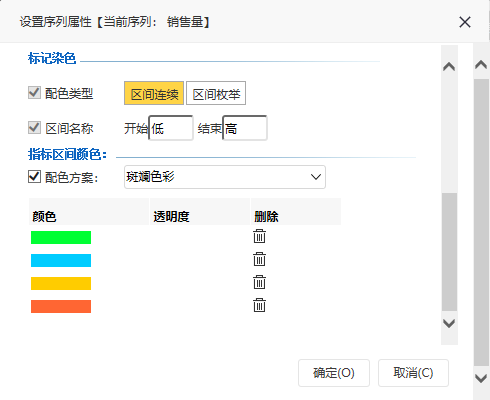Click the inner scrollbar up arrow

tap(449, 67)
